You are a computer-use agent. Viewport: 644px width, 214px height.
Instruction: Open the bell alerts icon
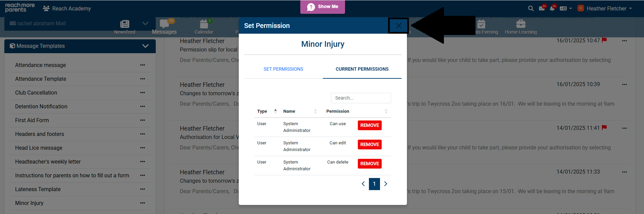pos(552,8)
